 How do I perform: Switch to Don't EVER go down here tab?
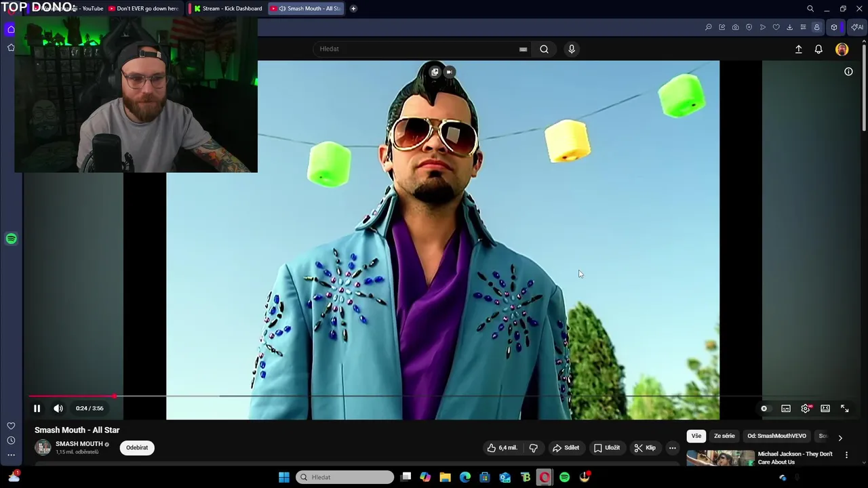(144, 8)
